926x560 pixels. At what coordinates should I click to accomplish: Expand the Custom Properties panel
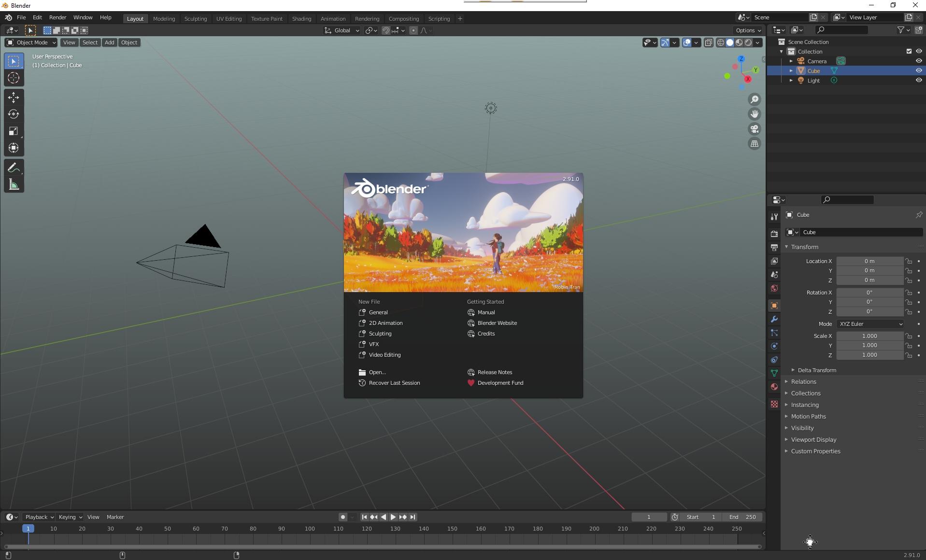click(815, 451)
